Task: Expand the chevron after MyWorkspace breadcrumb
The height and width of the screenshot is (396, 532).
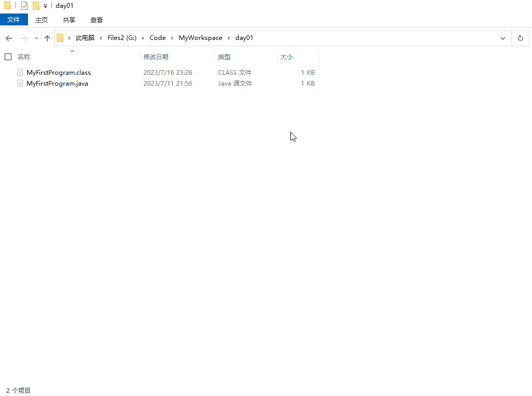Action: point(229,38)
